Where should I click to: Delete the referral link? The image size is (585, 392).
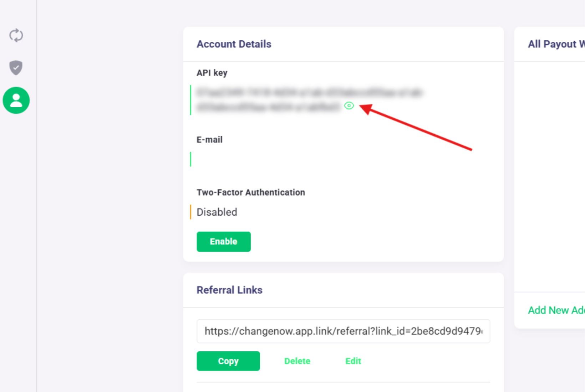click(x=297, y=361)
